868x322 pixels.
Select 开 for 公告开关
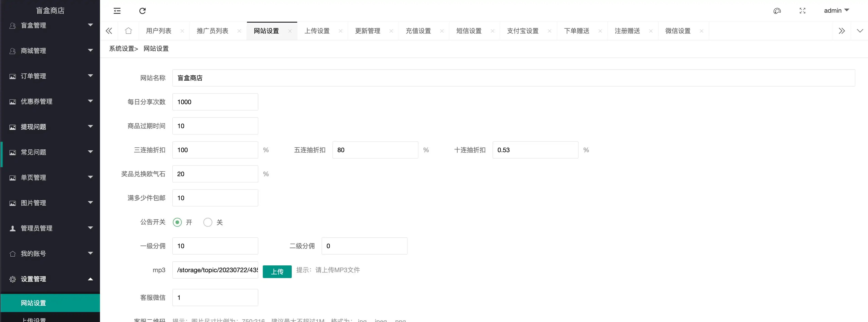(x=177, y=222)
